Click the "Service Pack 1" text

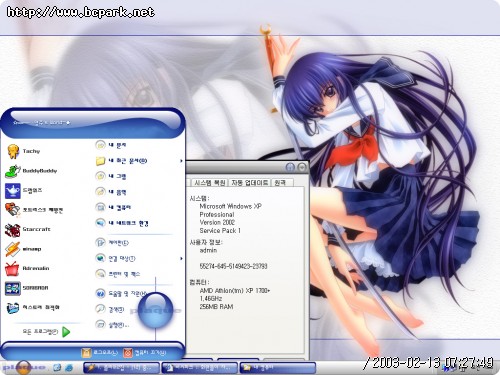[x=220, y=231]
